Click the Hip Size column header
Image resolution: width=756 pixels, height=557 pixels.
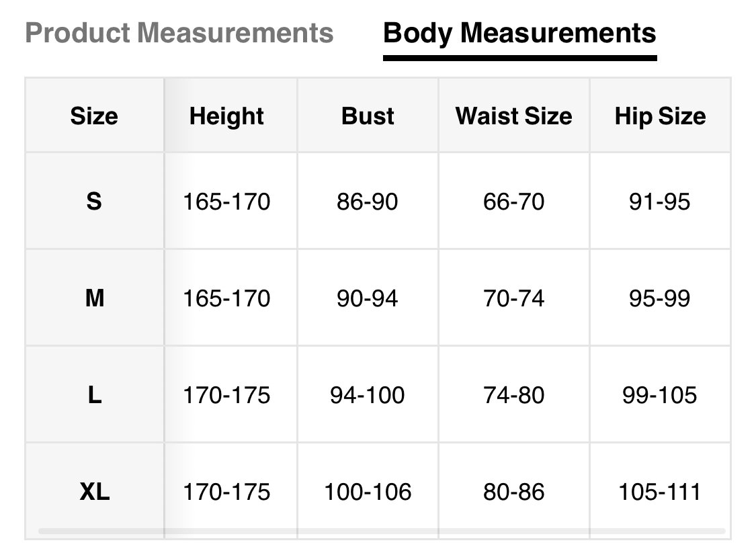[x=660, y=116]
